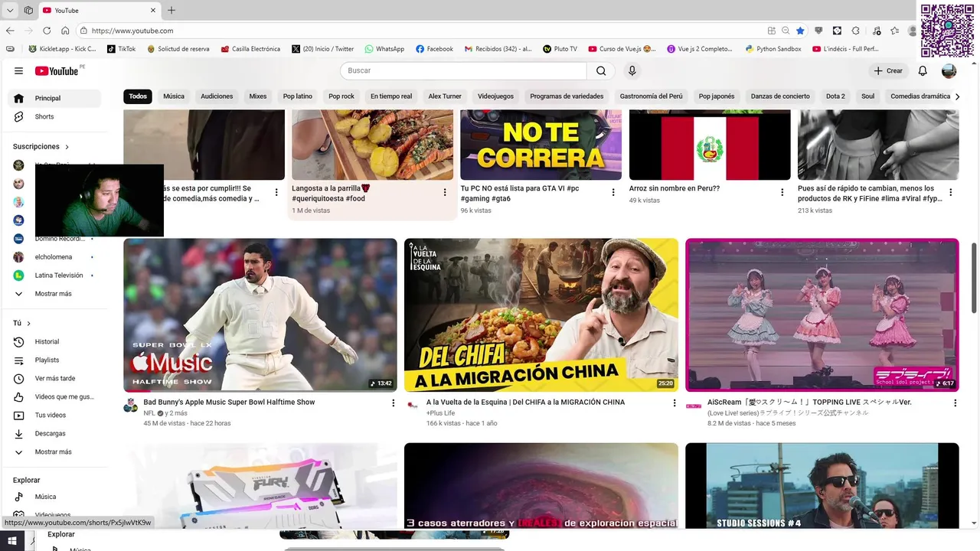The height and width of the screenshot is (551, 980).
Task: Open Pluto TV bookmark
Action: pyautogui.click(x=560, y=49)
